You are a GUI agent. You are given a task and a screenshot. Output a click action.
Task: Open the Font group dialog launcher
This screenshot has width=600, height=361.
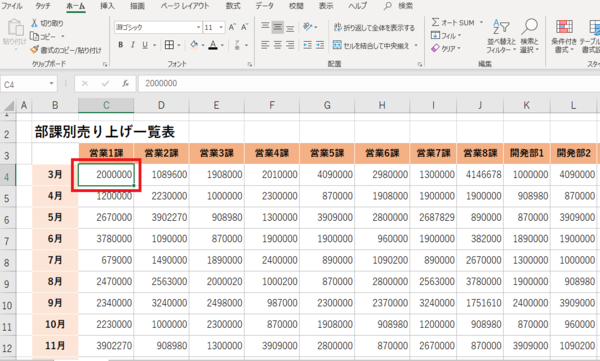249,65
